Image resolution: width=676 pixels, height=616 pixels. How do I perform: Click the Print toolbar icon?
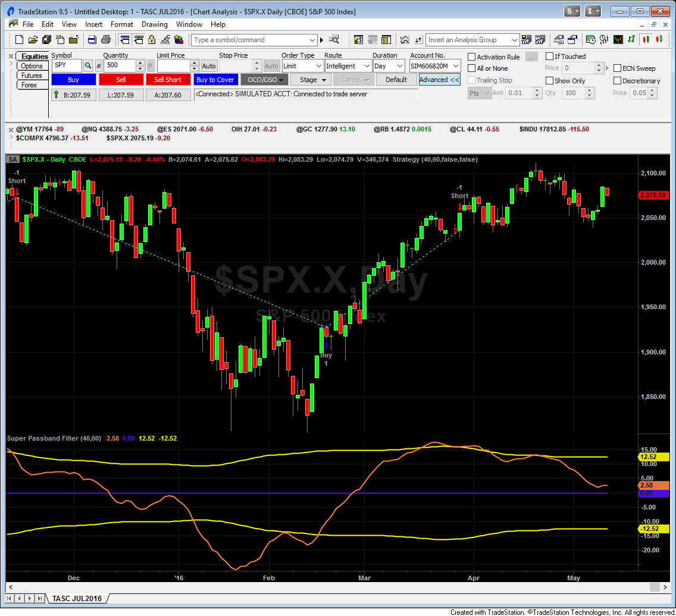click(x=105, y=40)
